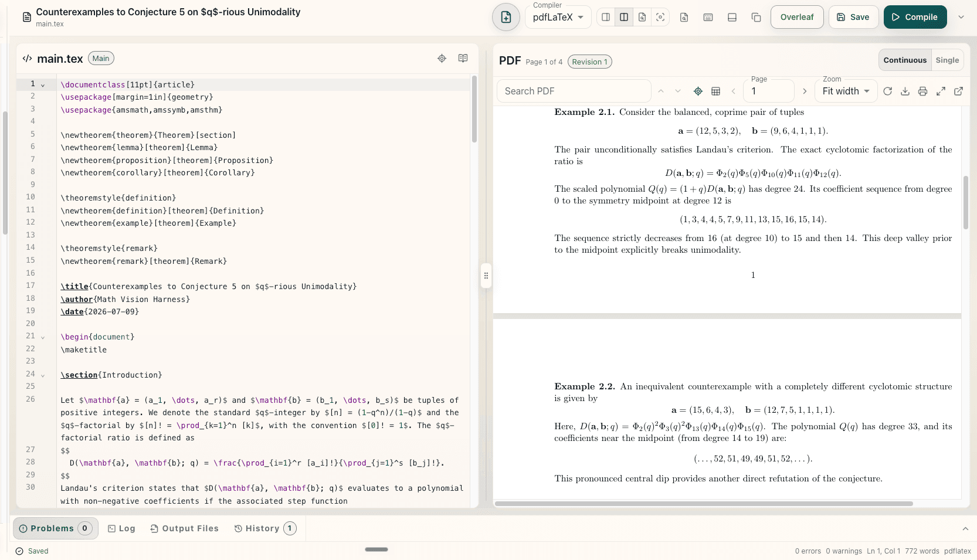This screenshot has height=560, width=977.
Task: Select Continuous PDF view mode
Action: click(905, 60)
